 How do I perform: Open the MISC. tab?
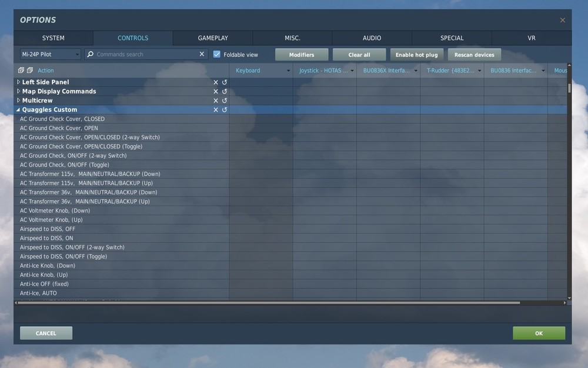click(292, 38)
